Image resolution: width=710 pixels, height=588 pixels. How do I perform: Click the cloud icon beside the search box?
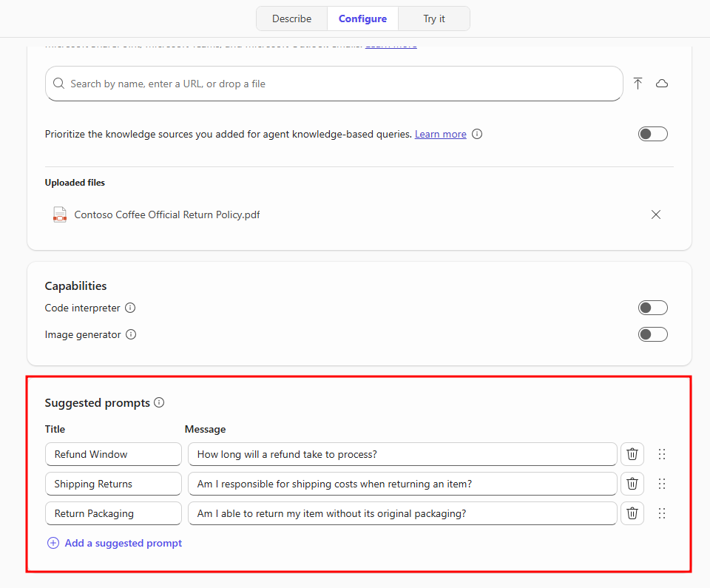[662, 84]
